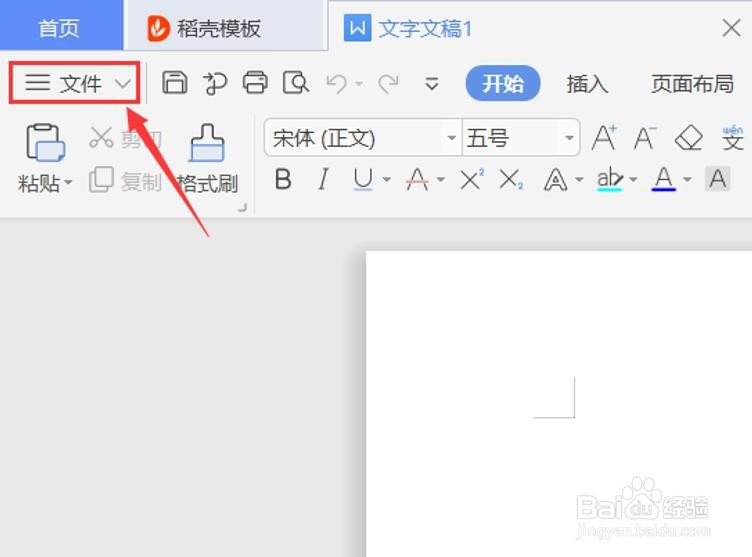Select the 格式刷 format painter
Viewport: 752px width, 557px height.
[x=207, y=158]
